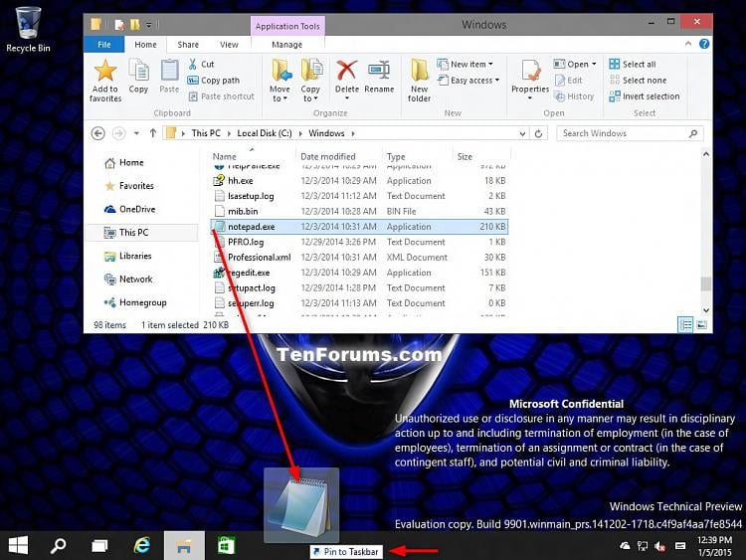Open the File tab
746x560 pixels.
pyautogui.click(x=104, y=44)
